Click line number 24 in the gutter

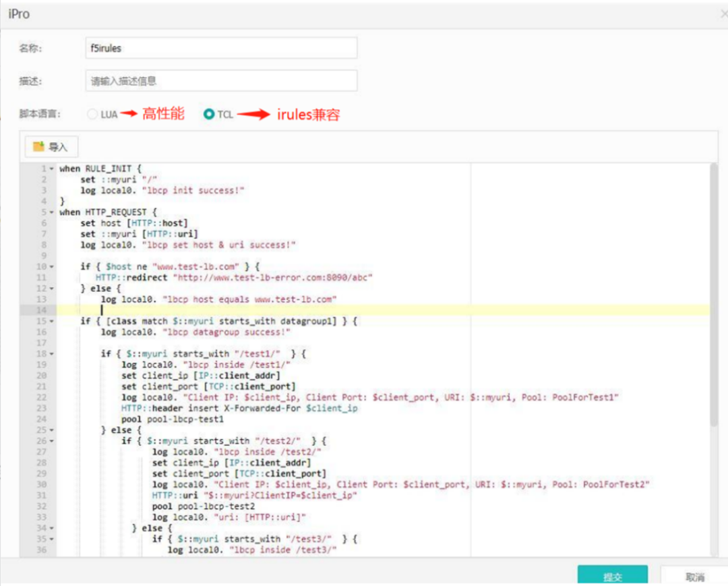41,419
